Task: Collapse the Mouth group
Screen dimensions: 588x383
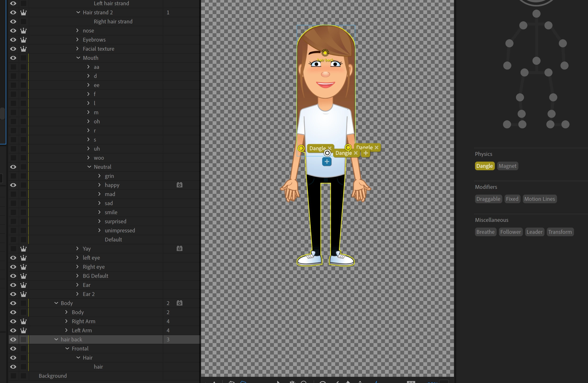Action: click(x=78, y=58)
